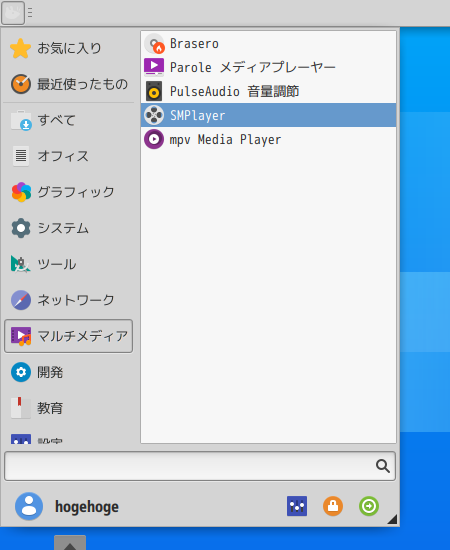Open the Whisker menu mouse button
Screen dimensions: 450x550
click(x=13, y=13)
